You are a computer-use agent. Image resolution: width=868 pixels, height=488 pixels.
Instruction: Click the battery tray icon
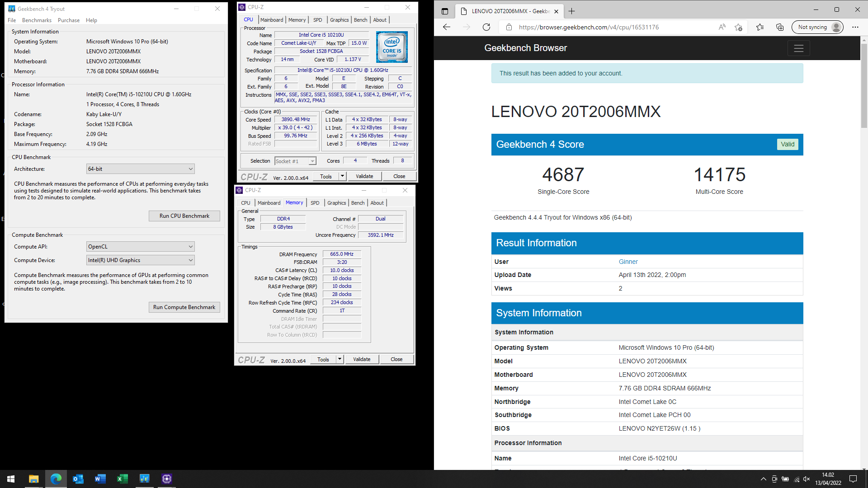click(785, 479)
